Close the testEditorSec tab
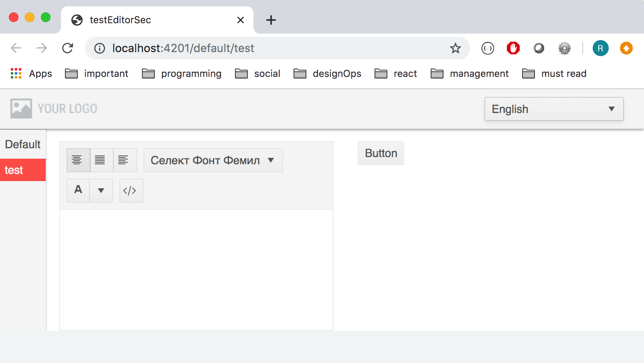This screenshot has width=644, height=363. point(241,20)
